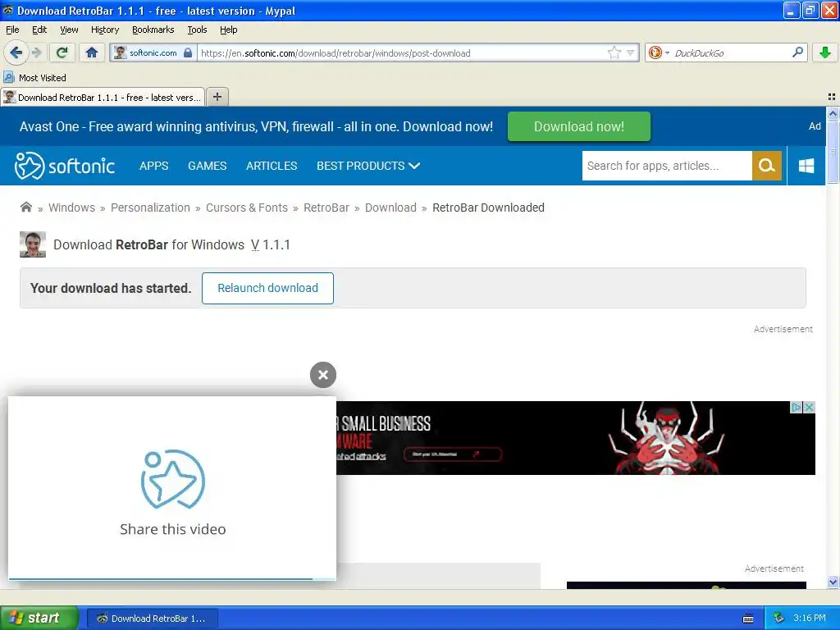This screenshot has height=630, width=840.
Task: Click the search magnifier in DuckDuckGo box
Action: 797,52
